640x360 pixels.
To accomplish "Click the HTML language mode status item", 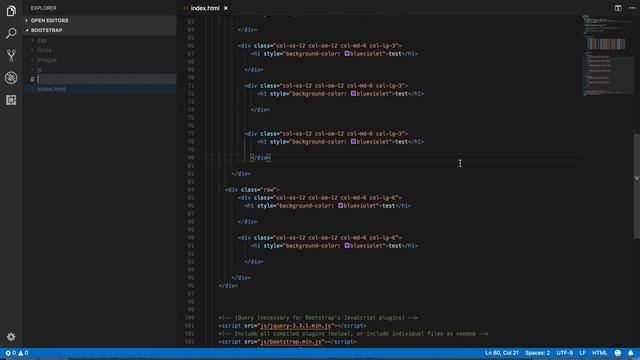I will pyautogui.click(x=599, y=353).
